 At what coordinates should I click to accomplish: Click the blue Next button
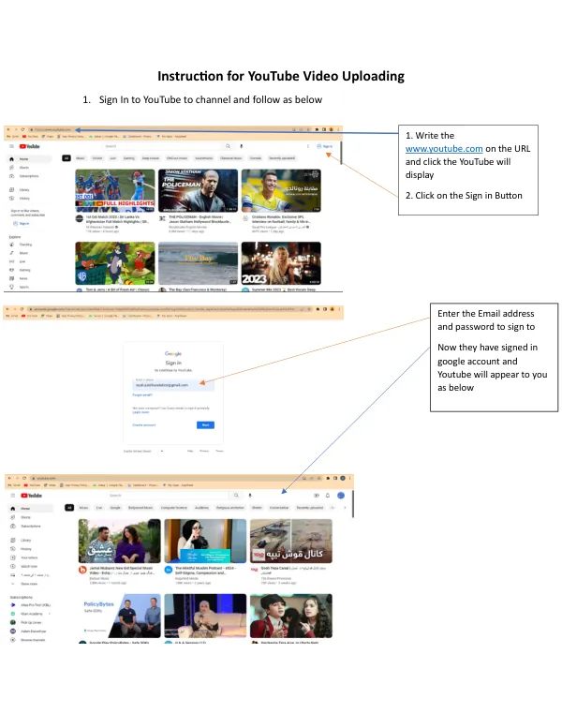click(x=205, y=424)
